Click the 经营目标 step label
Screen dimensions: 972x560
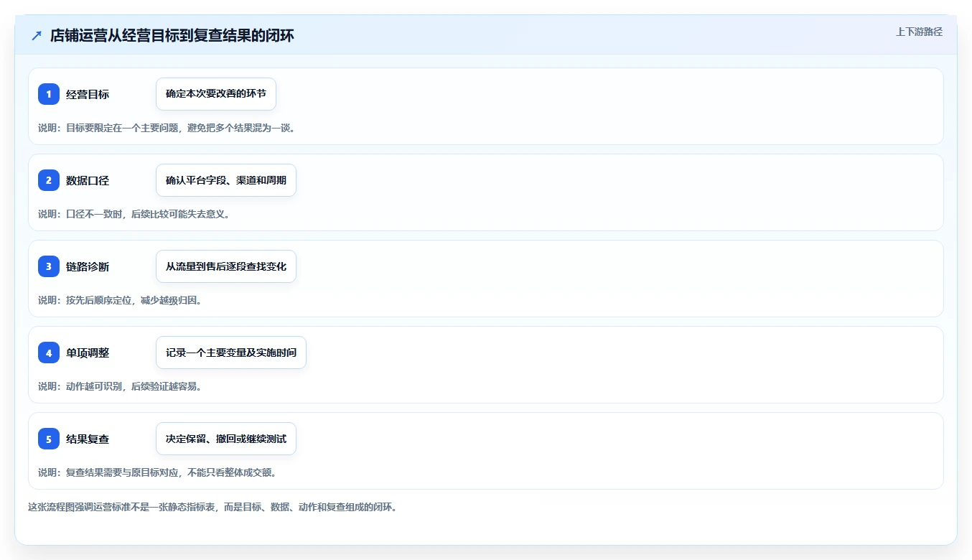[x=88, y=94]
